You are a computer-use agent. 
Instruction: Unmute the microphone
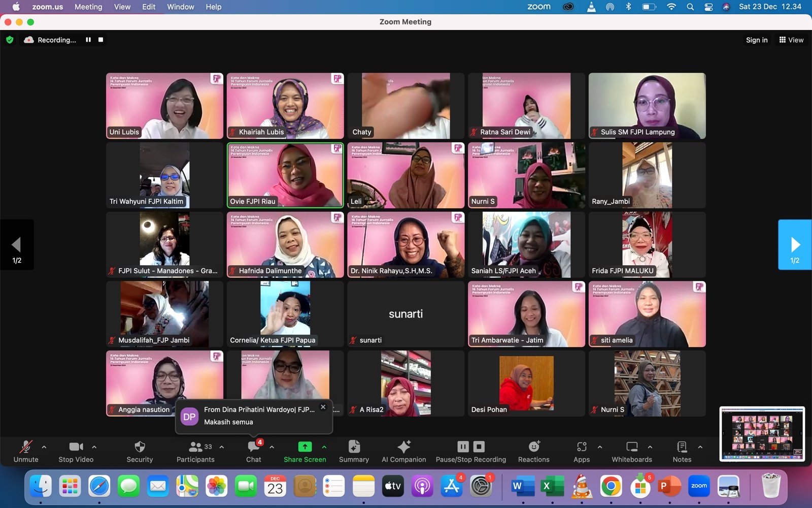pyautogui.click(x=26, y=447)
